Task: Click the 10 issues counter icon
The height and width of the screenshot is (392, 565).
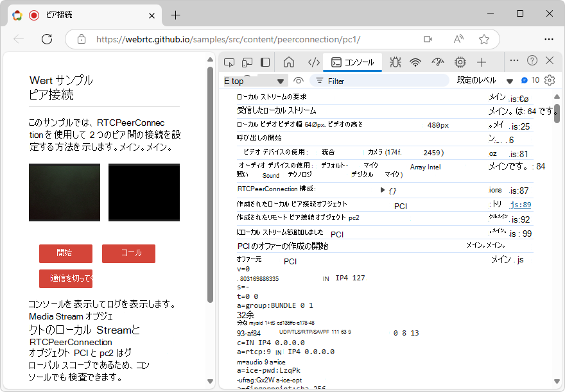Action: click(530, 80)
